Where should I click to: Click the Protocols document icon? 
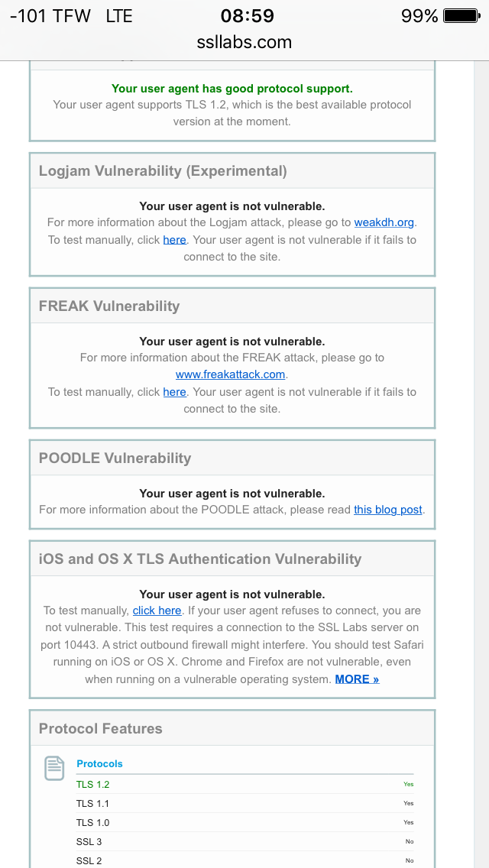[x=54, y=768]
